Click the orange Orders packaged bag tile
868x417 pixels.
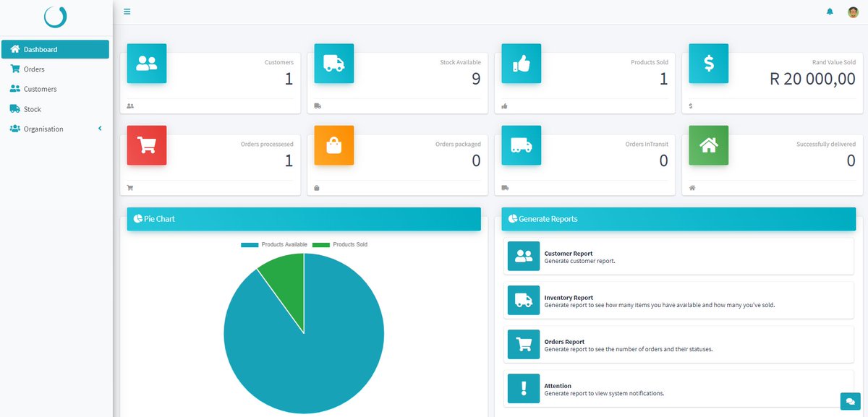[x=334, y=145]
